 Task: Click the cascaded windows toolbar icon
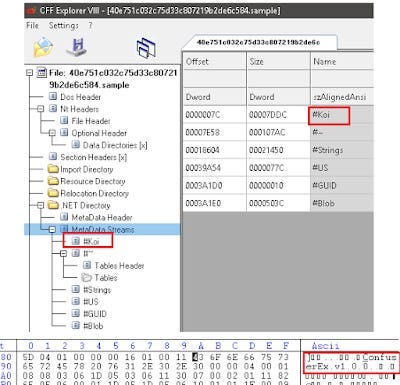tap(146, 48)
